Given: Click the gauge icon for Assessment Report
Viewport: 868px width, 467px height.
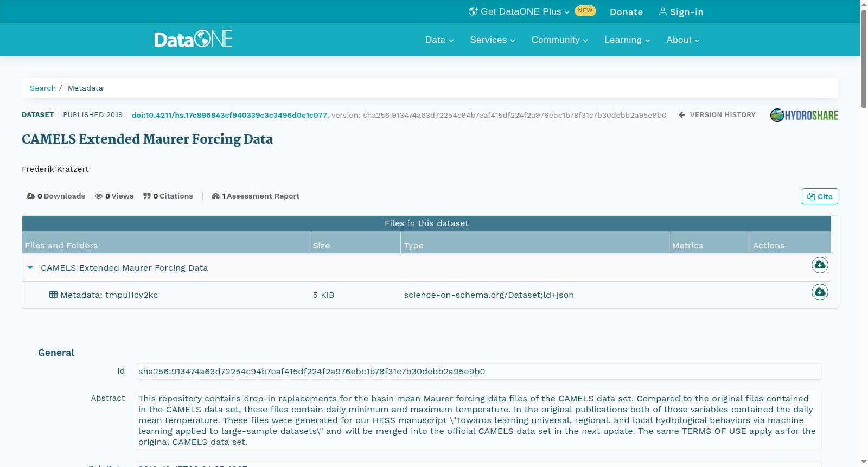Looking at the screenshot, I should [x=216, y=196].
